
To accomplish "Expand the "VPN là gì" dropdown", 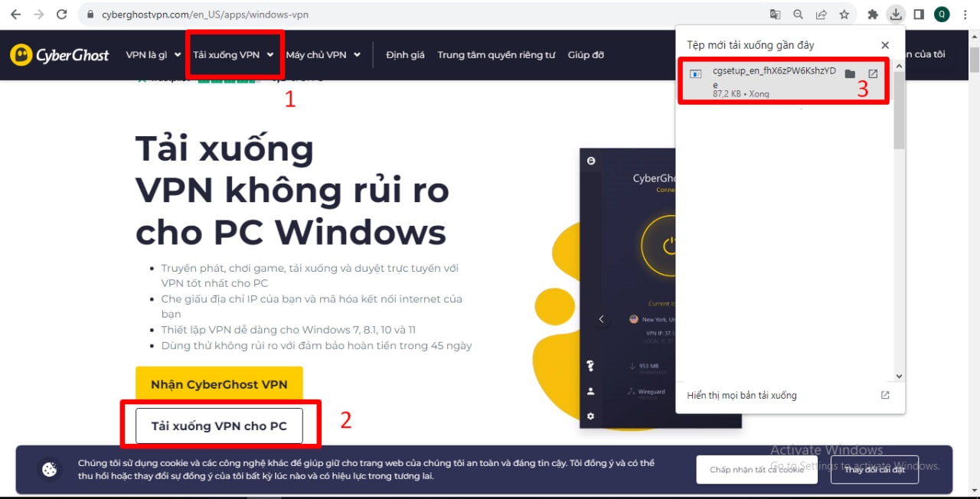I will (x=153, y=55).
